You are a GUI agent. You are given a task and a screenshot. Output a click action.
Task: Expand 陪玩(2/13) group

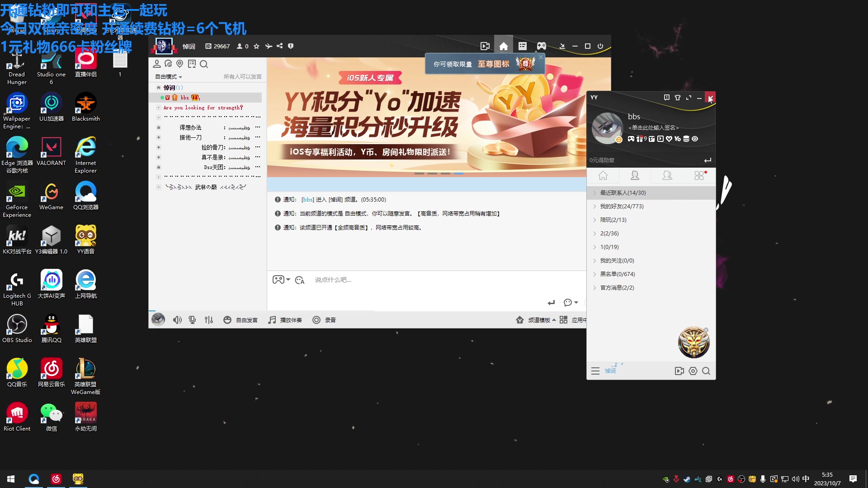pos(651,220)
